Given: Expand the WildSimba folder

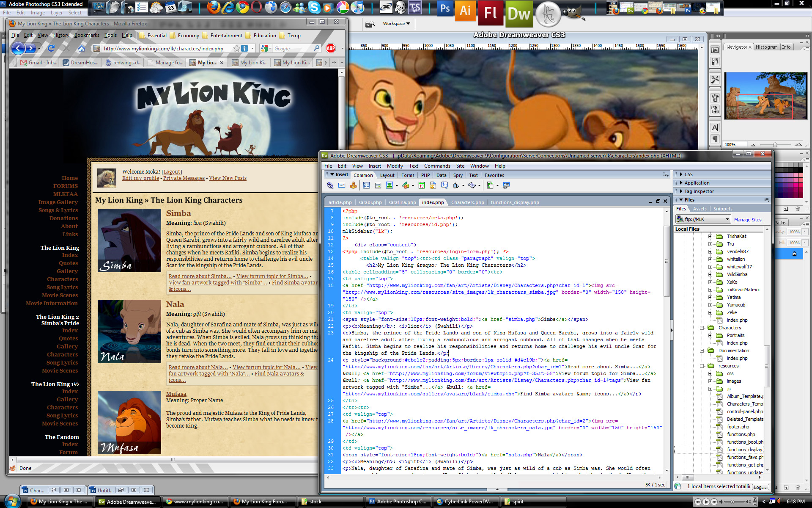Looking at the screenshot, I should [x=710, y=274].
